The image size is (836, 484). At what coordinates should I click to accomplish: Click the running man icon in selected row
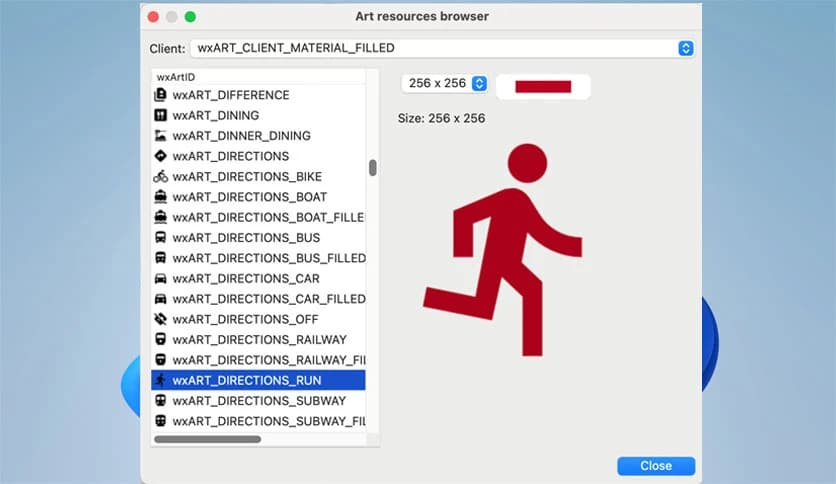coord(160,380)
